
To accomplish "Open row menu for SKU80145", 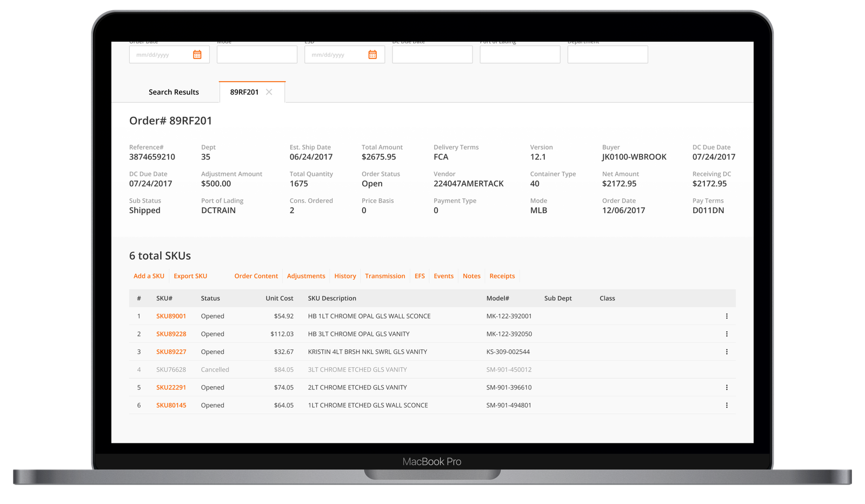I will click(727, 405).
